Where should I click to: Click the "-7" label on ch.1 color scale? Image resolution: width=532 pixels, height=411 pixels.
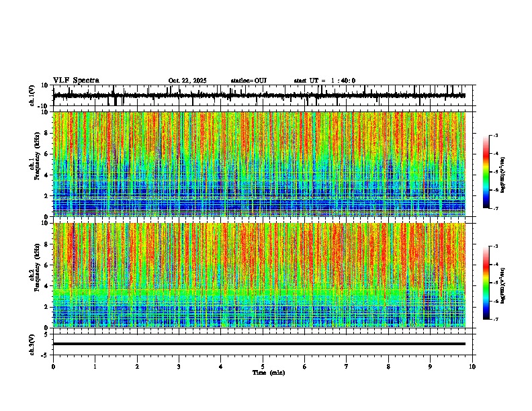point(495,208)
